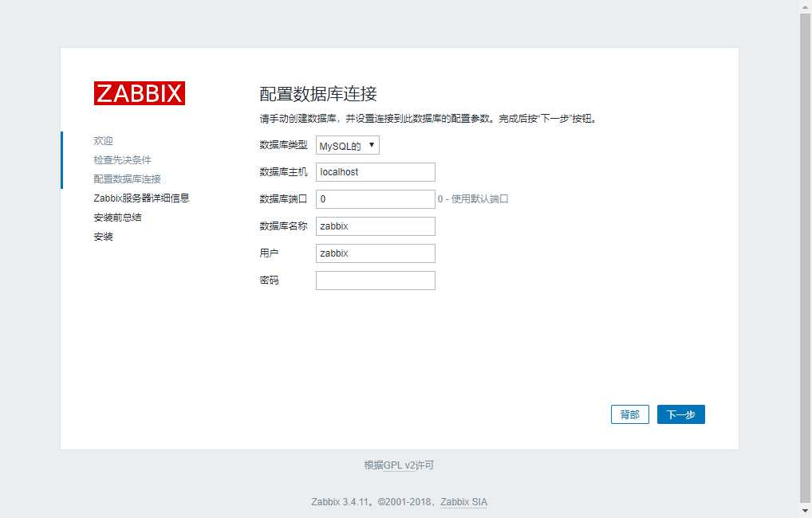Screen dimensions: 812x518
Task: Click the 数据库名称 label
Action: 283,226
